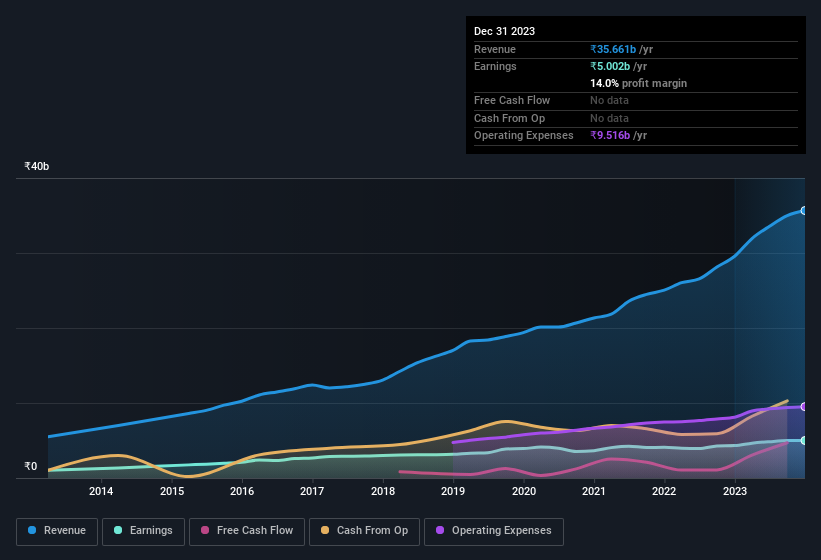The width and height of the screenshot is (821, 560).
Task: Click the 2019 x-axis year label
Action: point(453,490)
